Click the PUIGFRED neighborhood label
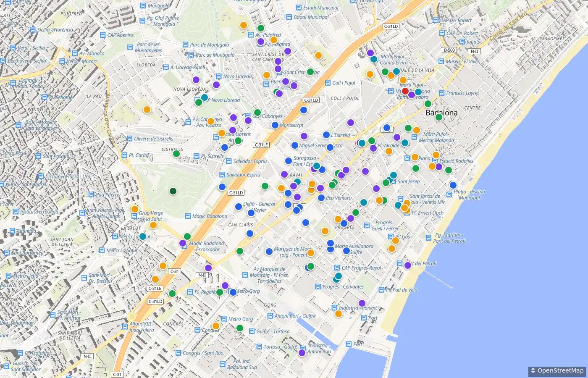 click(x=71, y=14)
